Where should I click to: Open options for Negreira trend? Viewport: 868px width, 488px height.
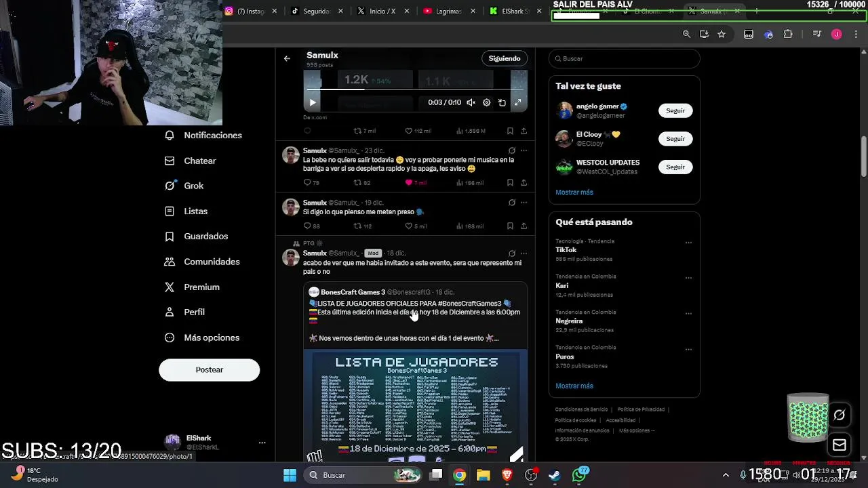[688, 314]
